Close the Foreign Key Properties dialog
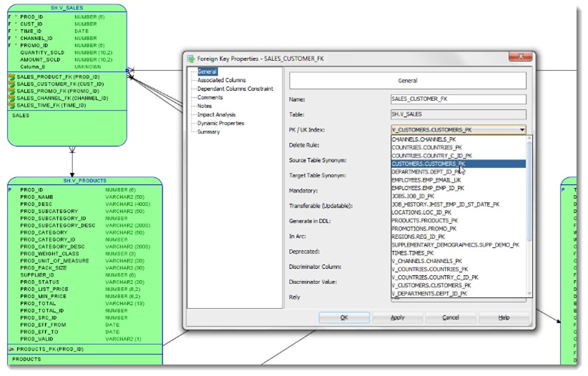 [x=521, y=56]
